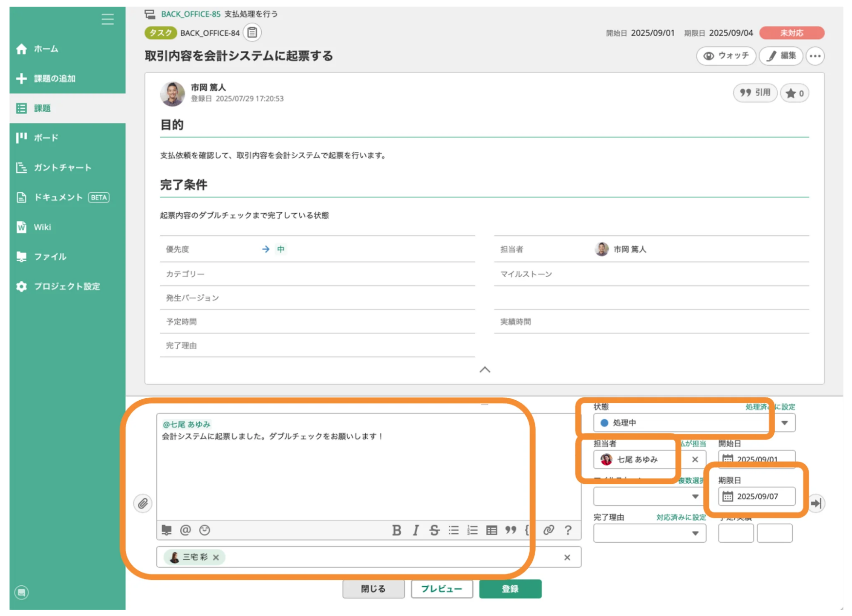Click 私が担当 link

click(x=693, y=443)
